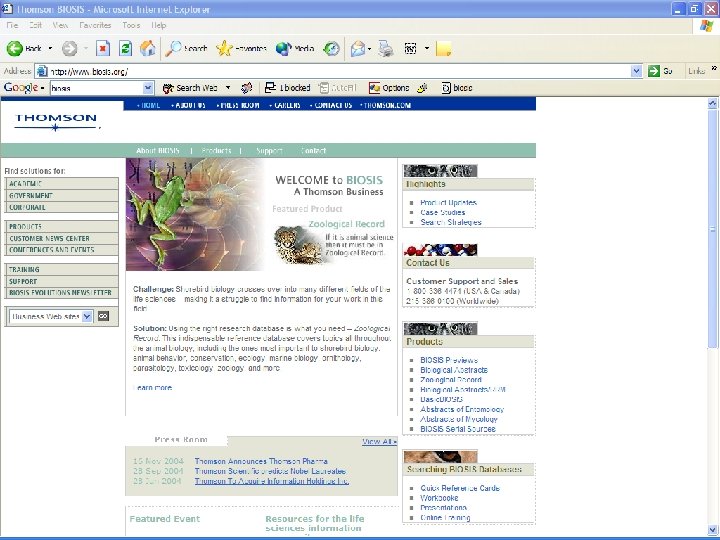Click the BIOSIS Previews product link
The width and height of the screenshot is (720, 540).
pos(449,360)
